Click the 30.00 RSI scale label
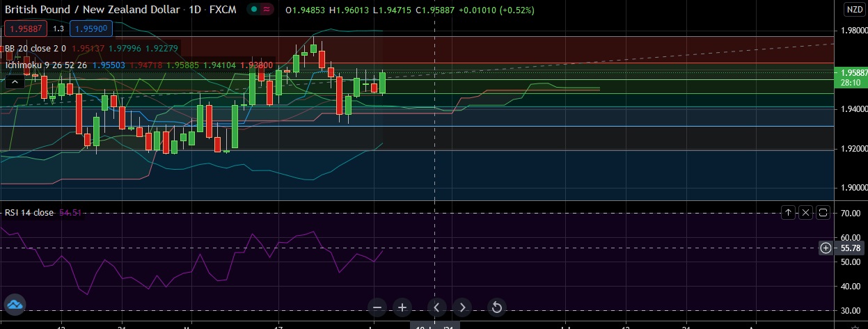This screenshot has height=329, width=868. pos(850,310)
